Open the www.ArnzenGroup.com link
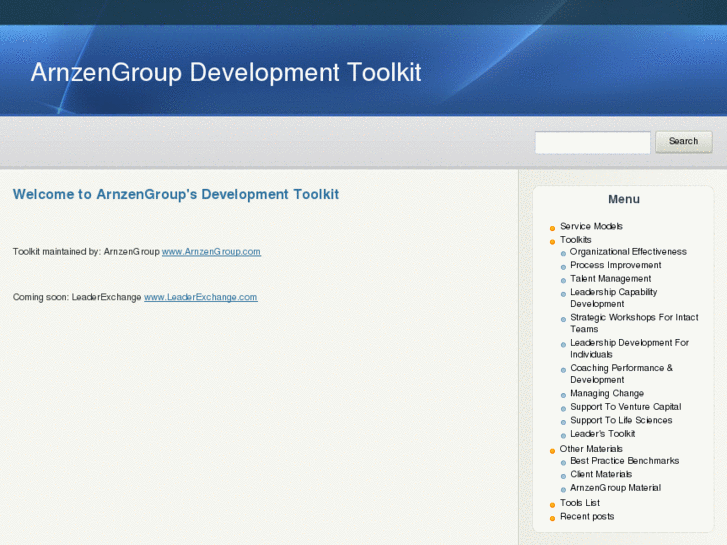This screenshot has width=727, height=545. 211,252
